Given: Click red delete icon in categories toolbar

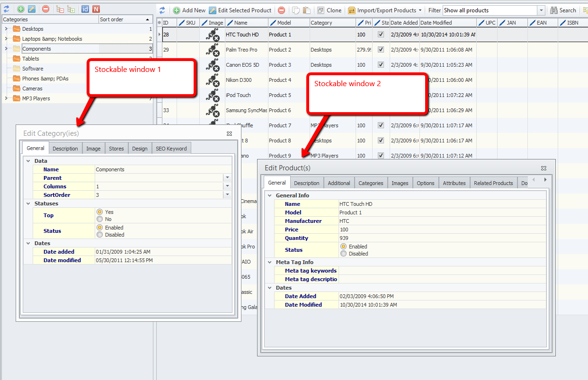Looking at the screenshot, I should tap(45, 9).
